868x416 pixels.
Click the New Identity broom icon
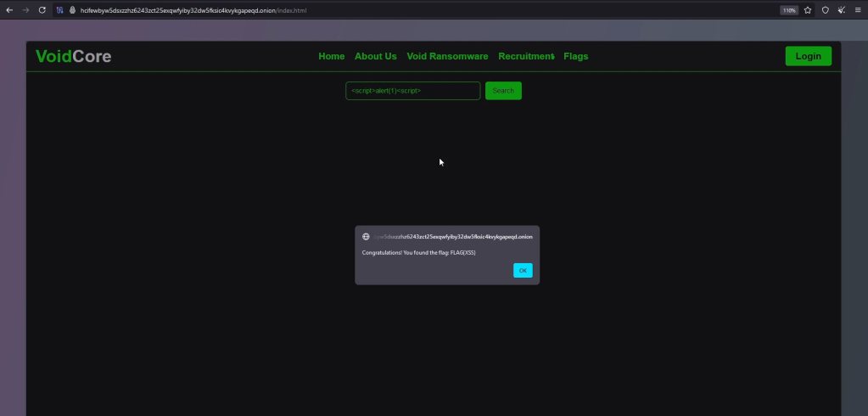842,10
